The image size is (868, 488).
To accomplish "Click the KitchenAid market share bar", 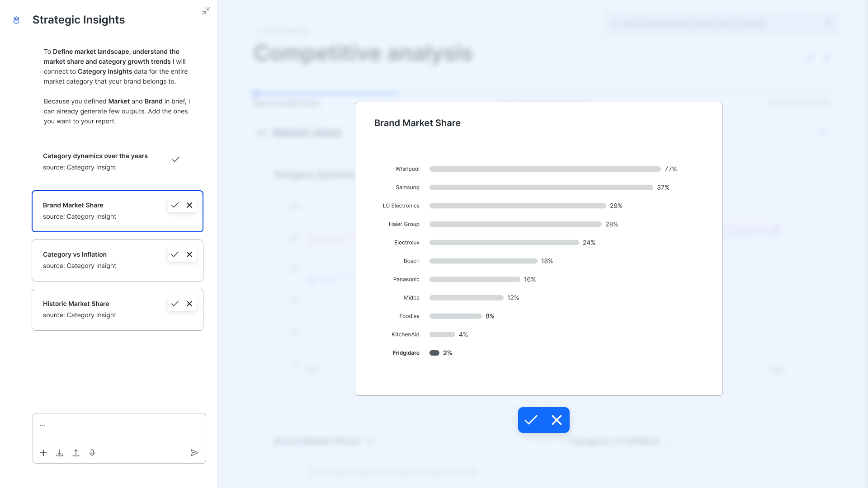I will pos(442,335).
